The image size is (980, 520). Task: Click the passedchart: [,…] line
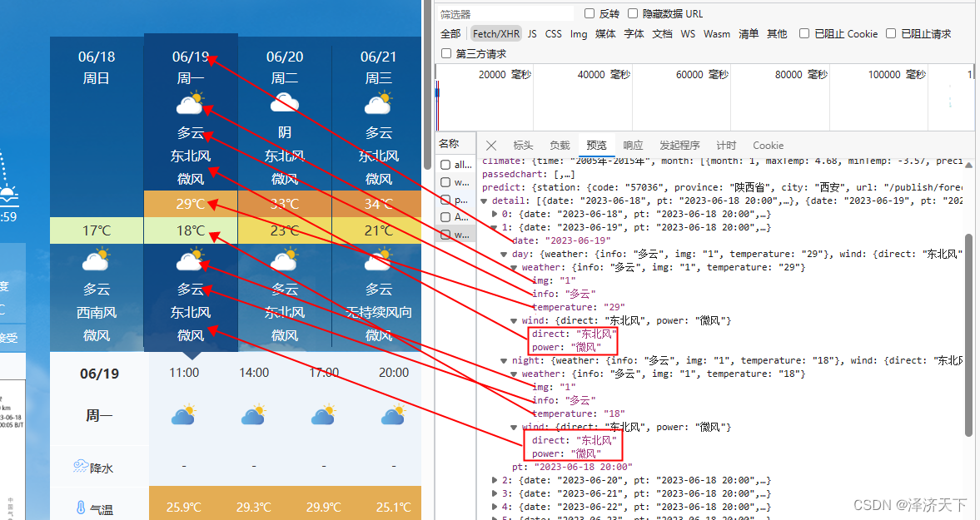[528, 174]
